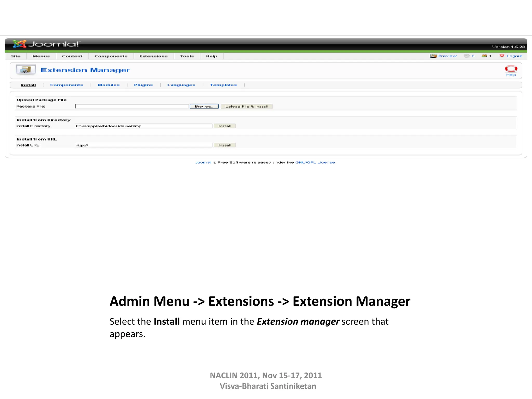The image size is (532, 399).
Task: Click the Logout link text
Action: [x=514, y=56]
